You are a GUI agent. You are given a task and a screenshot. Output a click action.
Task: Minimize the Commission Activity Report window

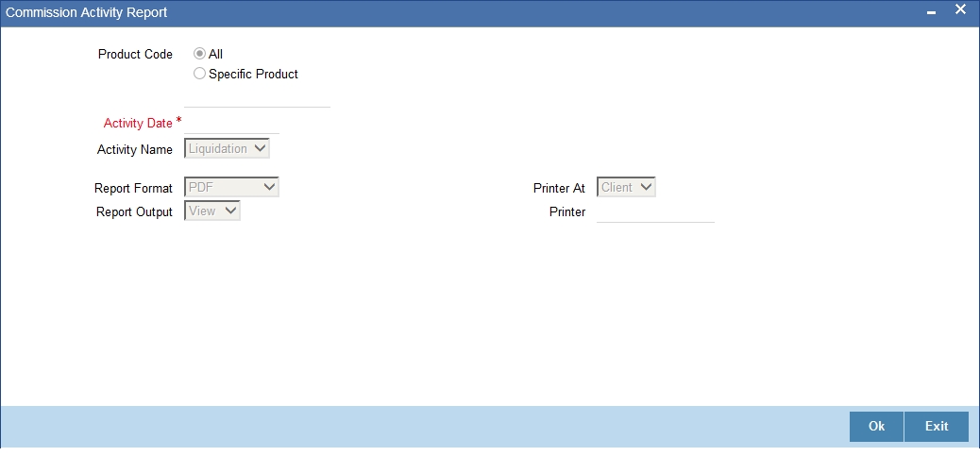pos(931,13)
